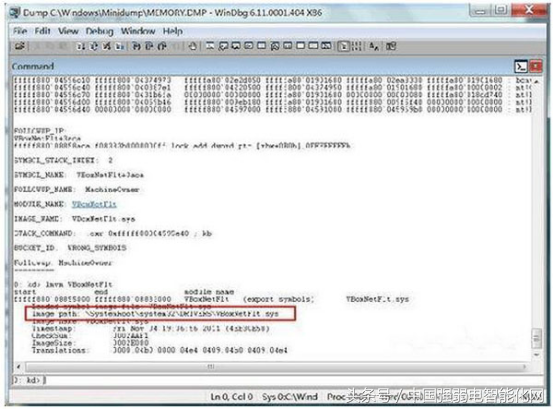Close the Command pane with red button

click(x=536, y=66)
